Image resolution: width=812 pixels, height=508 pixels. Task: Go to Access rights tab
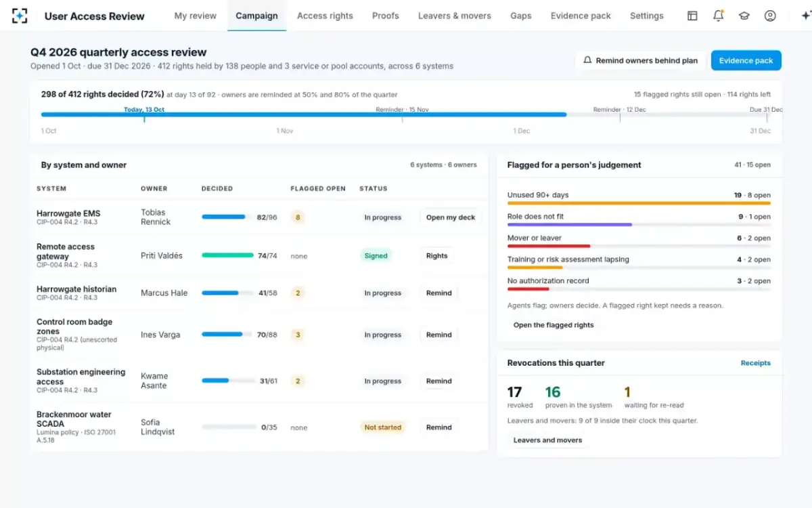point(325,16)
